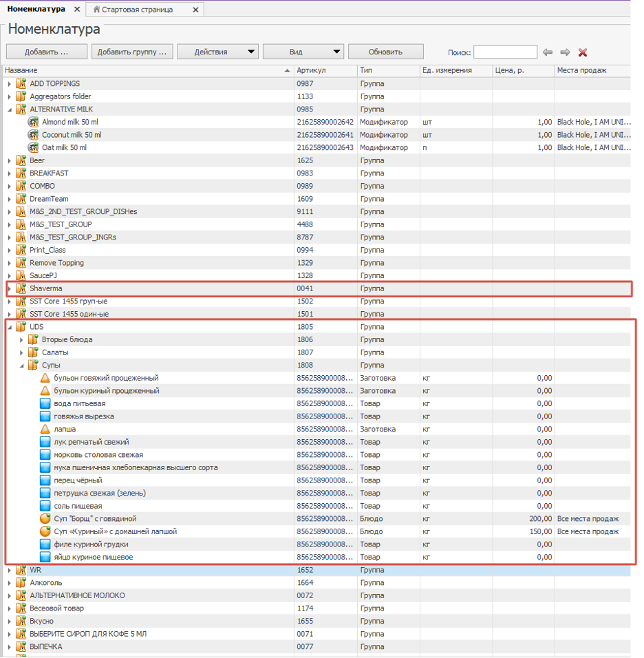Click the ADD TOPPINGS group folder icon
Screen dimensions: 644x658
point(21,83)
